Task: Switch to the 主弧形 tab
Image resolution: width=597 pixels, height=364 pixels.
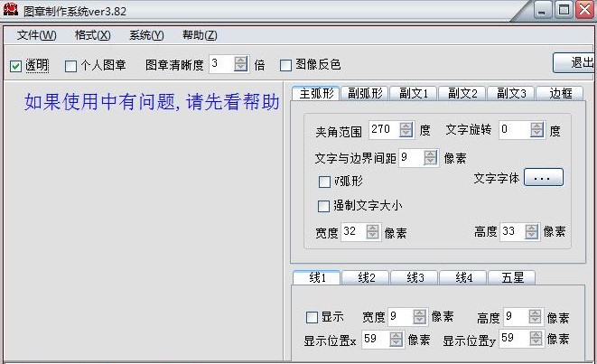Action: [x=316, y=93]
